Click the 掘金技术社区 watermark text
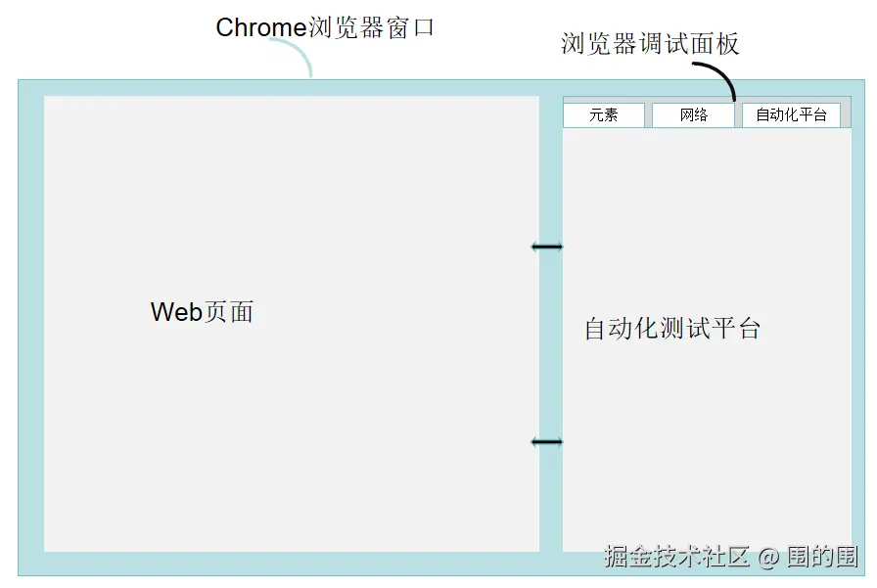 click(676, 557)
